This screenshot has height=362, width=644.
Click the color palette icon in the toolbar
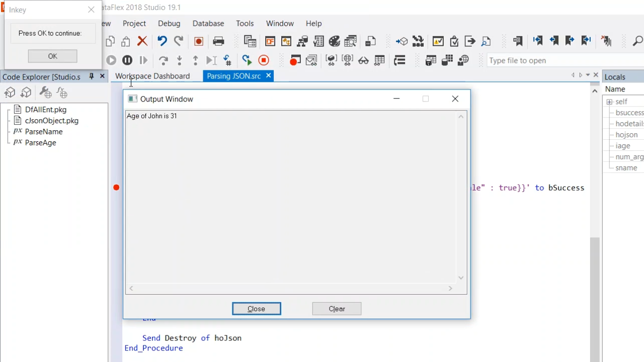(x=335, y=41)
